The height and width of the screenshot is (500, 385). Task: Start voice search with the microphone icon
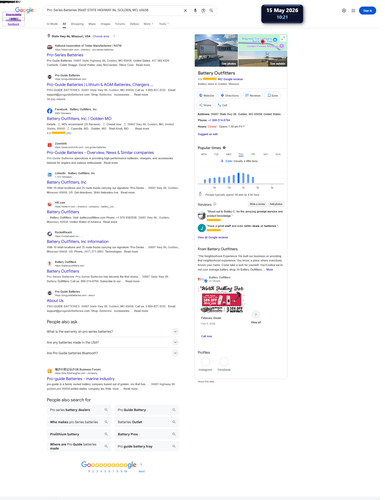click(195, 10)
